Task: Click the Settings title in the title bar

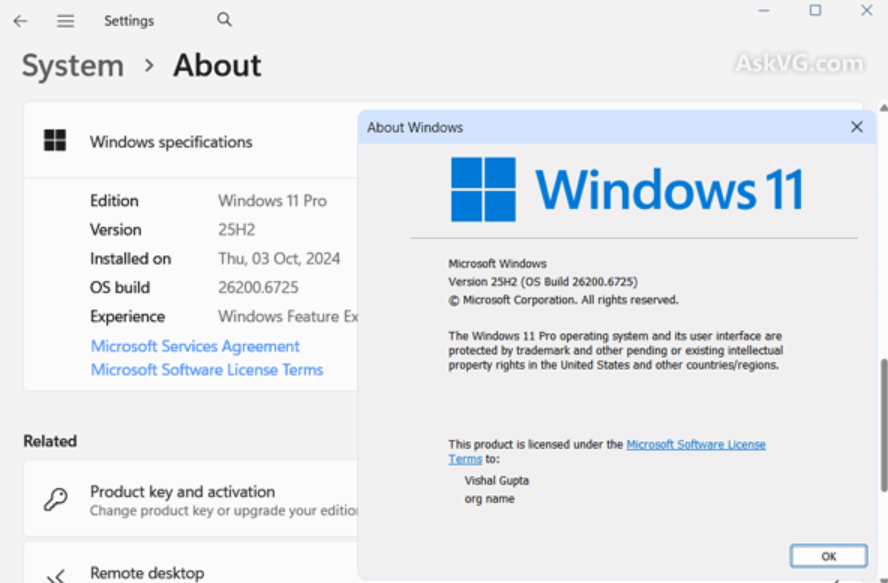Action: (x=129, y=20)
